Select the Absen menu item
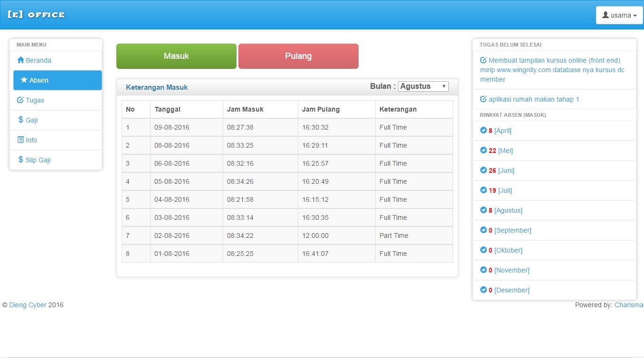Image resolution: width=644 pixels, height=358 pixels. (57, 80)
